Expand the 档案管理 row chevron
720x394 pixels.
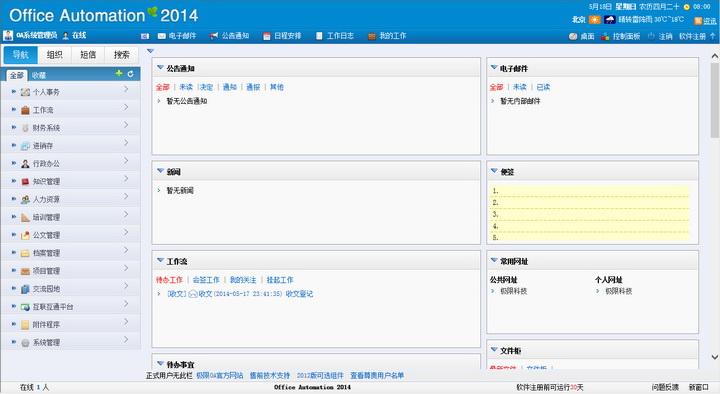tap(126, 251)
